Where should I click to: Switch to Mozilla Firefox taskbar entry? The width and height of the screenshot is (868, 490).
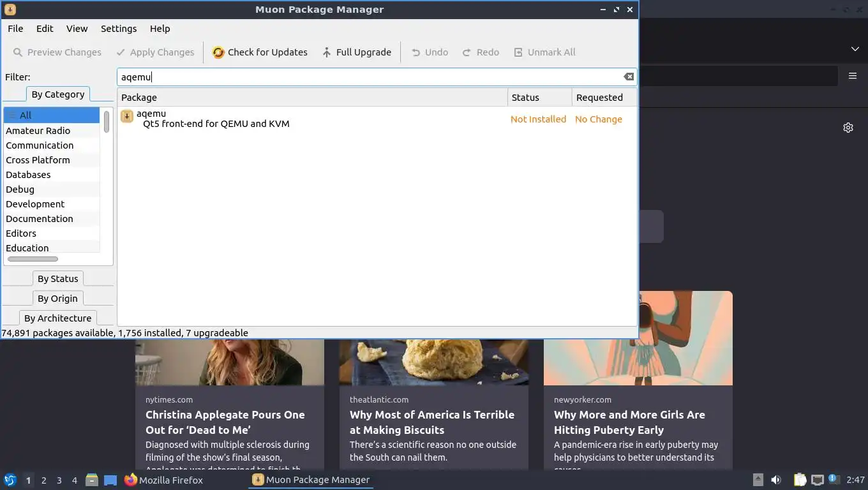(x=164, y=480)
